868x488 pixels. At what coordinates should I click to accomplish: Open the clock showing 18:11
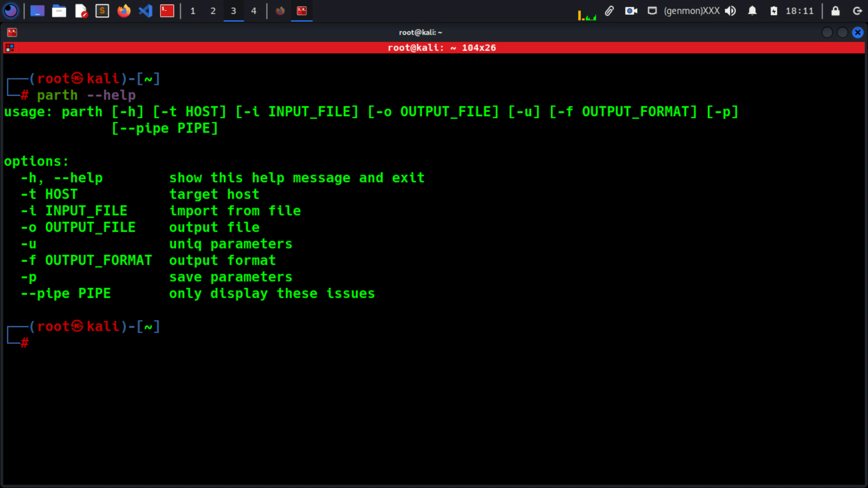point(799,10)
